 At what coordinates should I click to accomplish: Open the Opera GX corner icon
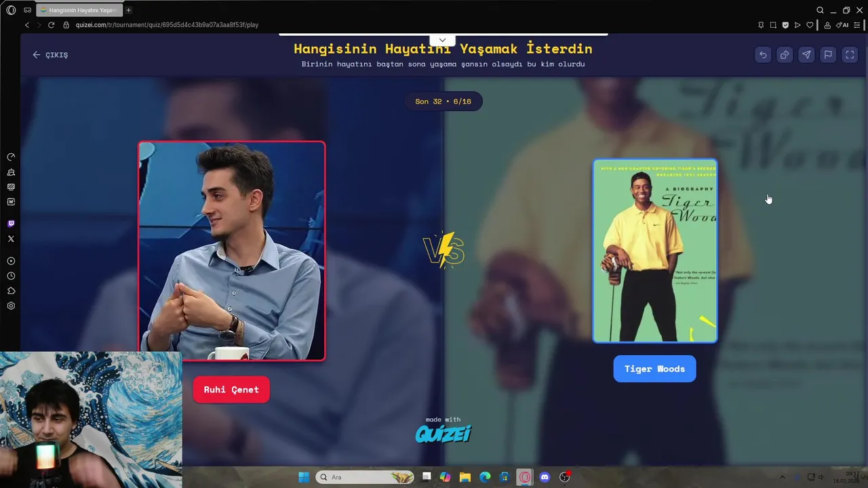coord(27,10)
